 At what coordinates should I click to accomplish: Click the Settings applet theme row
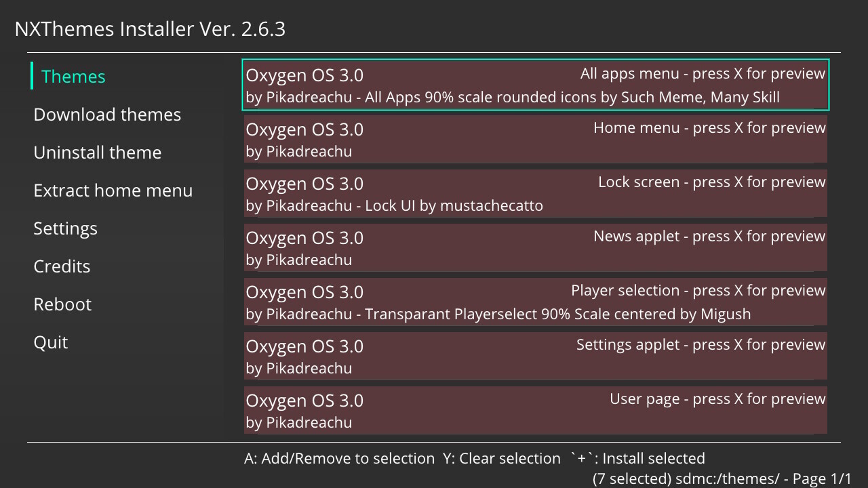(x=535, y=356)
